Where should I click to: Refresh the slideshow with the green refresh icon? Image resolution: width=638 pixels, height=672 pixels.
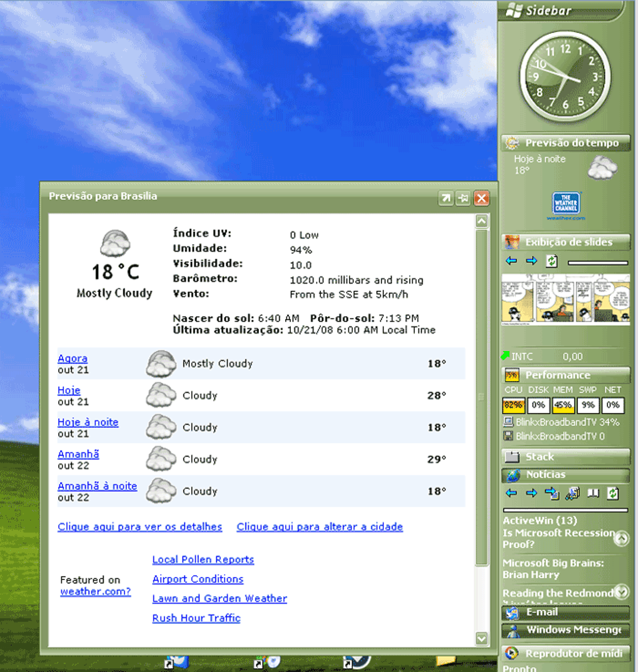coord(552,260)
